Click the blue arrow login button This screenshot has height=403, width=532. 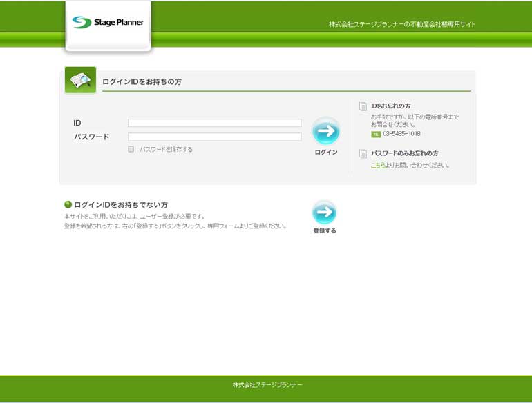(x=325, y=131)
